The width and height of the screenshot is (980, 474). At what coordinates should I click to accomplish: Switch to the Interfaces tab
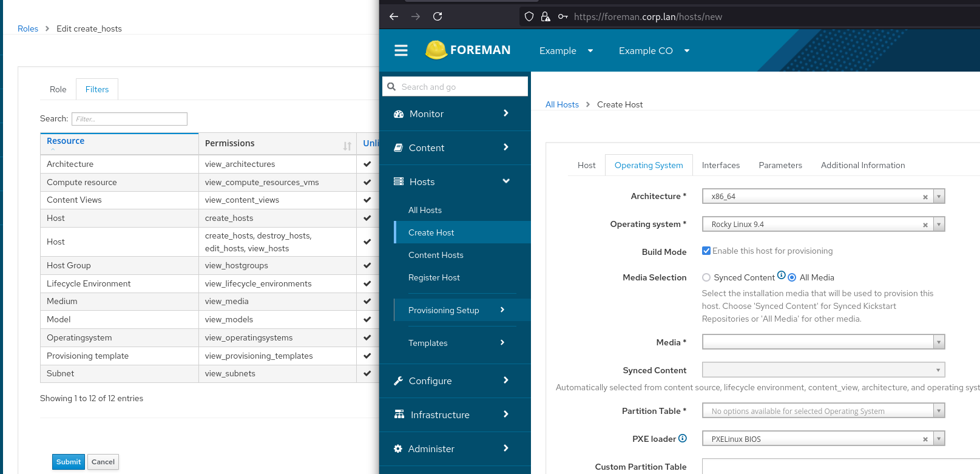720,165
